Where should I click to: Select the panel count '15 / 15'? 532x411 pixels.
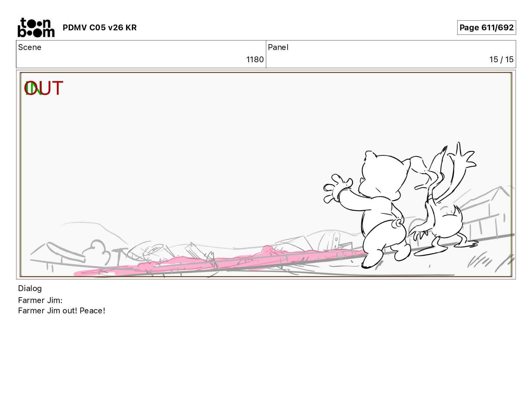501,60
